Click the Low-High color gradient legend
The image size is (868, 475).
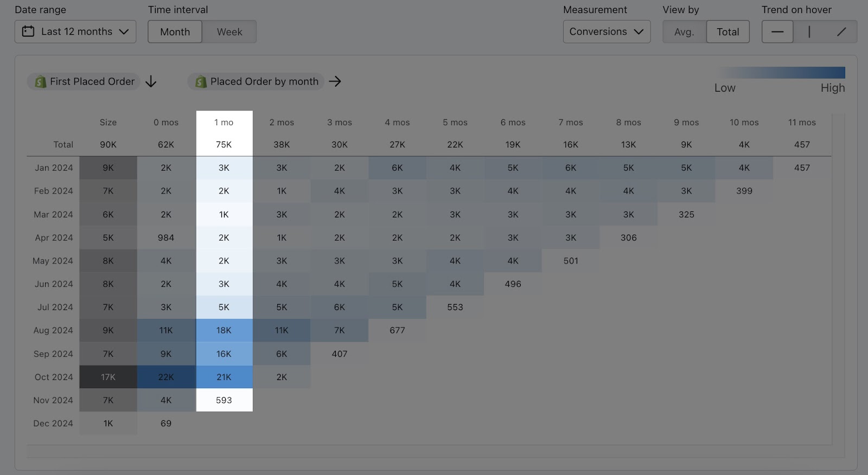[781, 73]
